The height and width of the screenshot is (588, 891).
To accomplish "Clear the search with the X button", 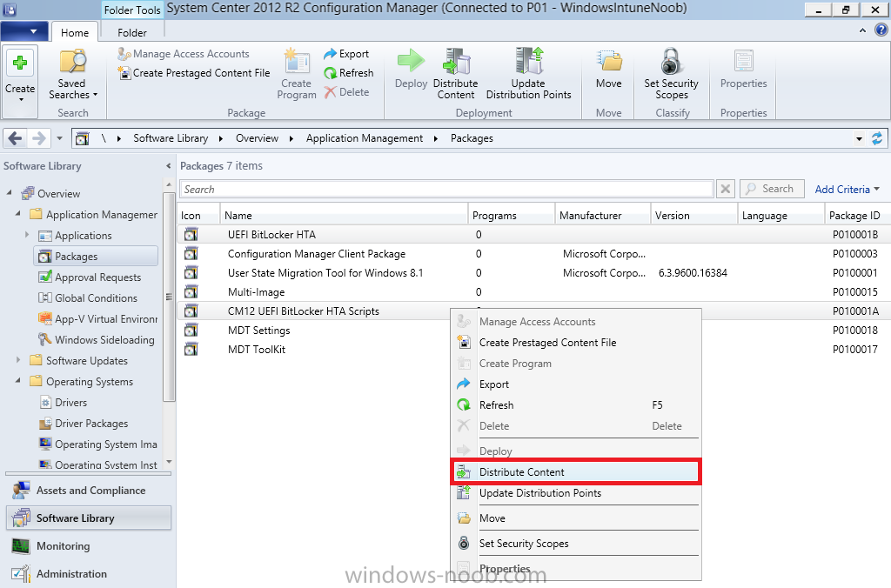I will click(x=726, y=189).
